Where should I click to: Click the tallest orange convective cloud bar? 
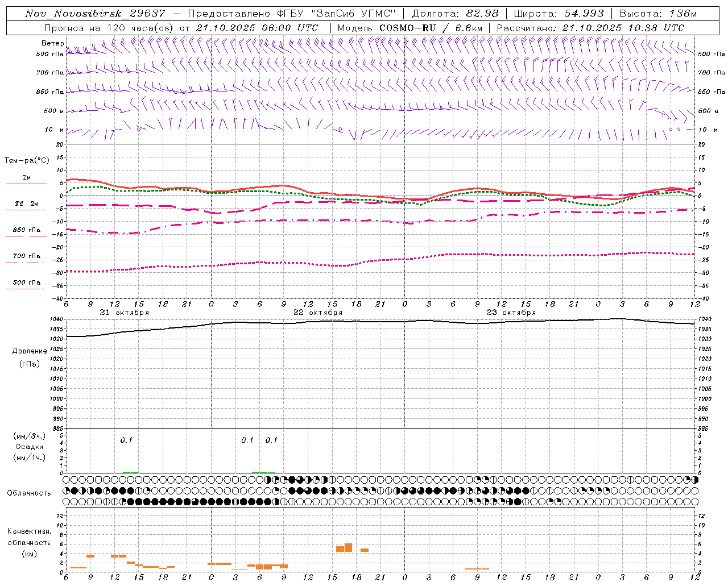pyautogui.click(x=348, y=548)
